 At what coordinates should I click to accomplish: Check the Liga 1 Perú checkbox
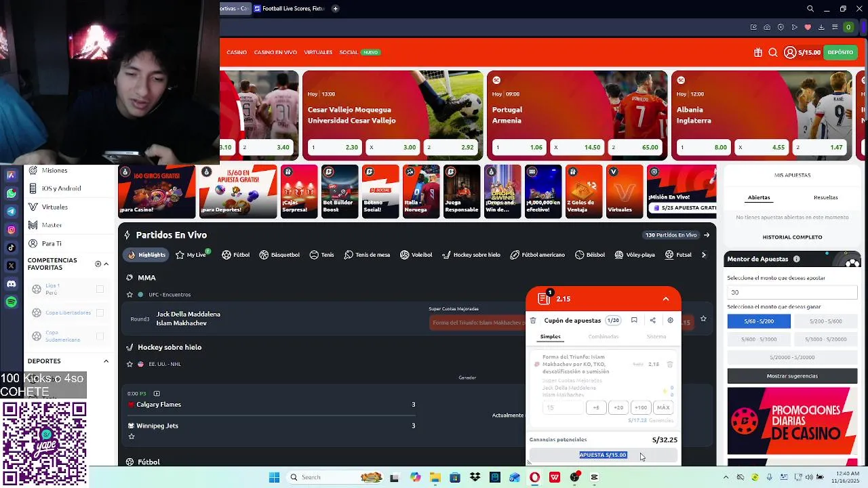[100, 289]
